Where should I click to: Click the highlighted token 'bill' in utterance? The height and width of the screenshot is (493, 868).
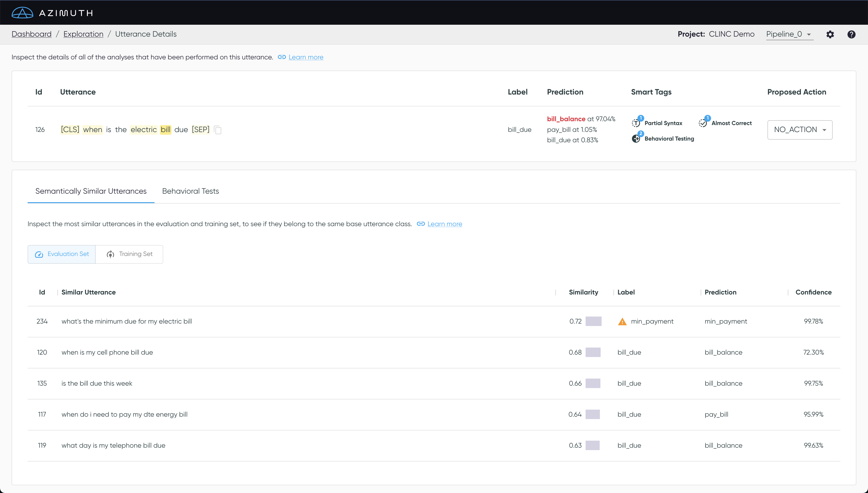pyautogui.click(x=165, y=130)
